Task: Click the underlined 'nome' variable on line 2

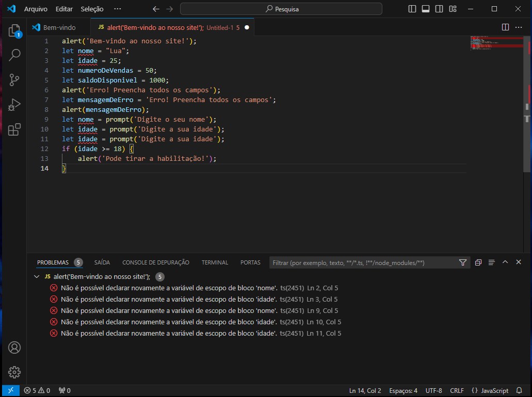Action: click(x=86, y=51)
